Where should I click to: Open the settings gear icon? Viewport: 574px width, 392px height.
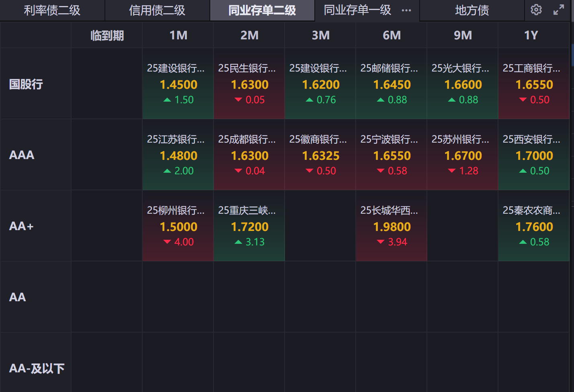[536, 10]
